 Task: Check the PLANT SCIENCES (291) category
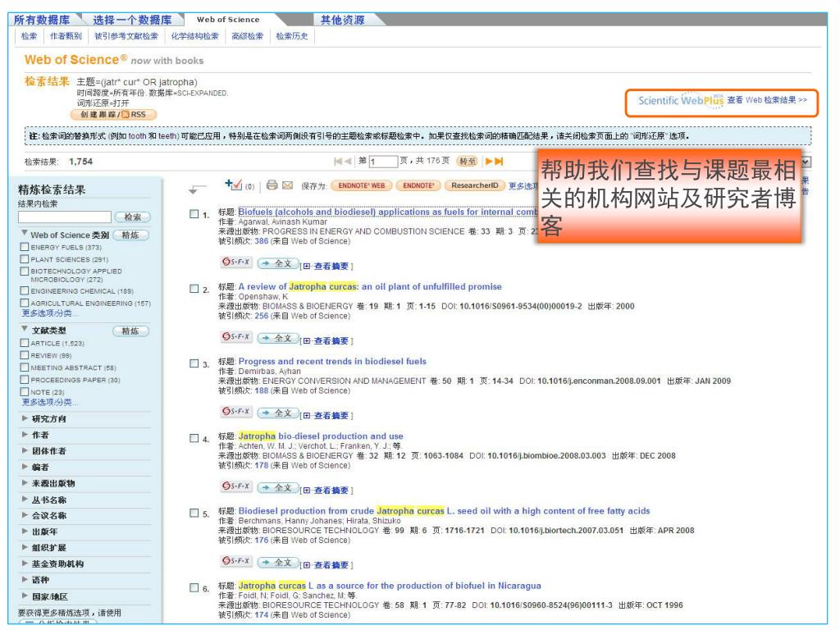(x=24, y=259)
